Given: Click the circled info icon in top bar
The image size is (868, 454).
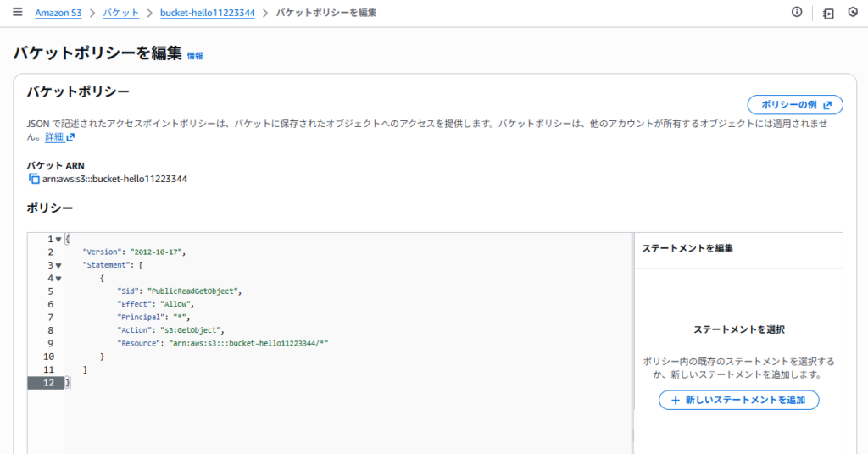Looking at the screenshot, I should (796, 13).
